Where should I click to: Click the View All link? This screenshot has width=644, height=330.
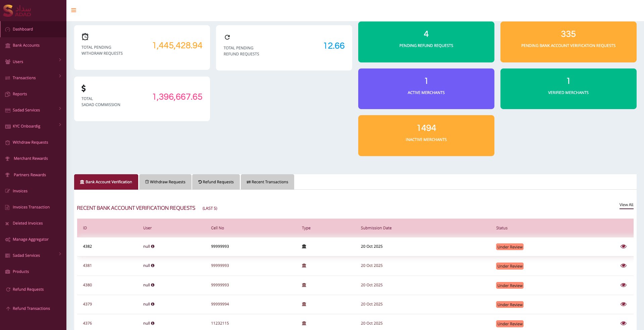626,204
